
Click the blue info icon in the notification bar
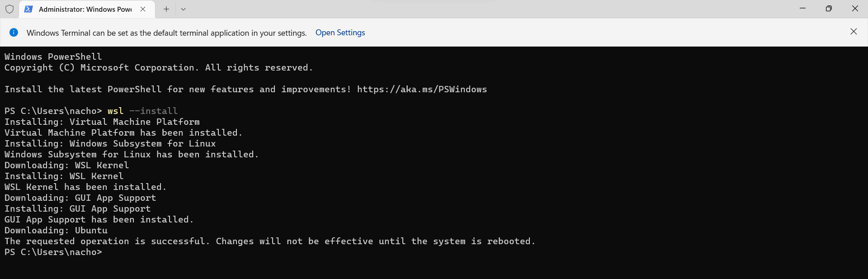(14, 32)
